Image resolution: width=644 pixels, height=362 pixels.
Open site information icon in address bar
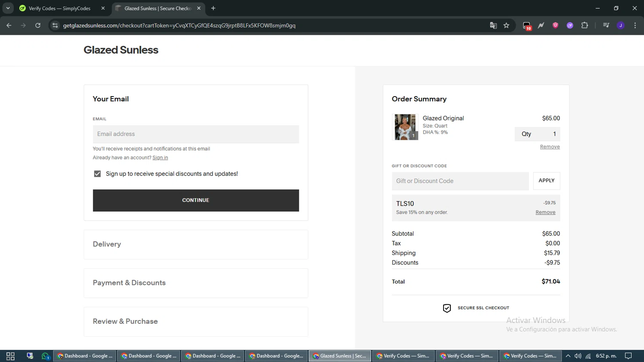pyautogui.click(x=55, y=25)
